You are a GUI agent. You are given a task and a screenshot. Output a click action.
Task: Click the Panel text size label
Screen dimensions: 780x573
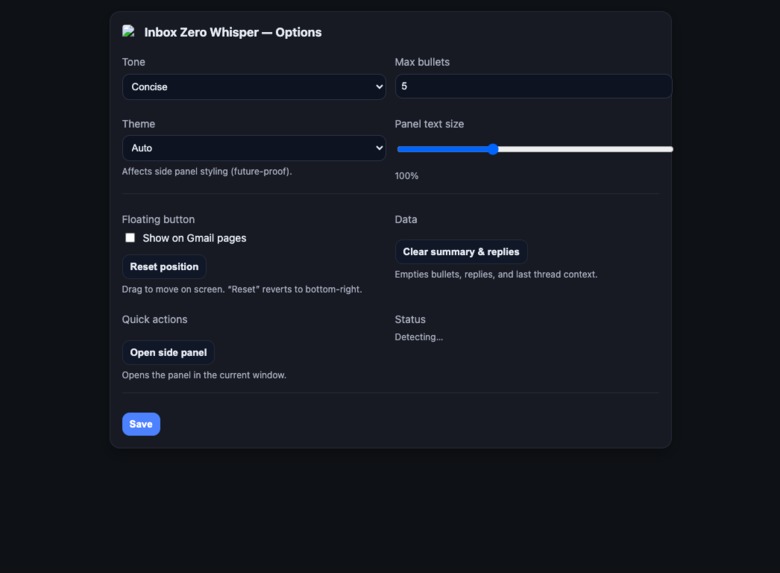429,124
